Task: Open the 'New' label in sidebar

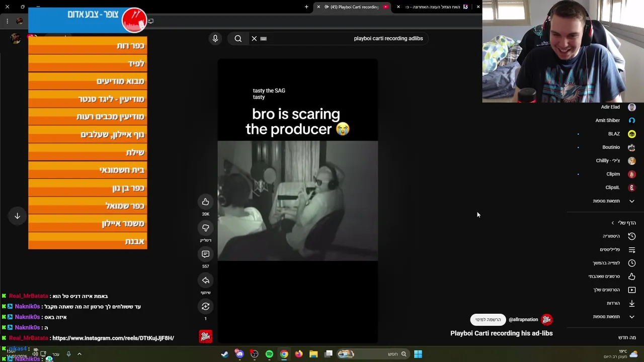Action: 627,338
